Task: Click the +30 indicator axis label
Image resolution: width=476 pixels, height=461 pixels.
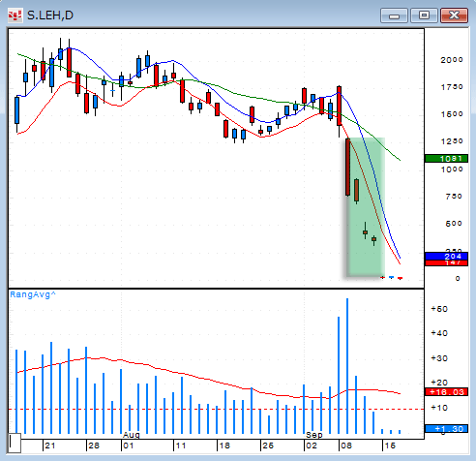Action: pos(439,358)
